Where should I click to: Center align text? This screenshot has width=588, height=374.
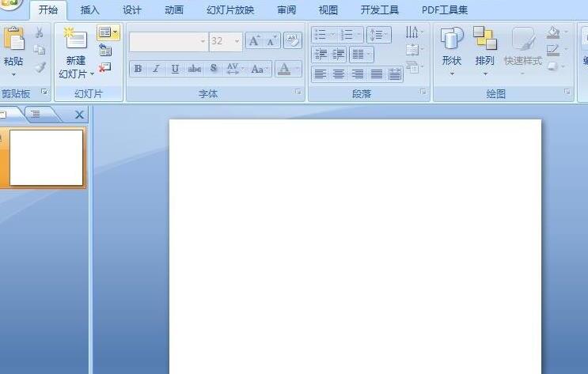[339, 74]
